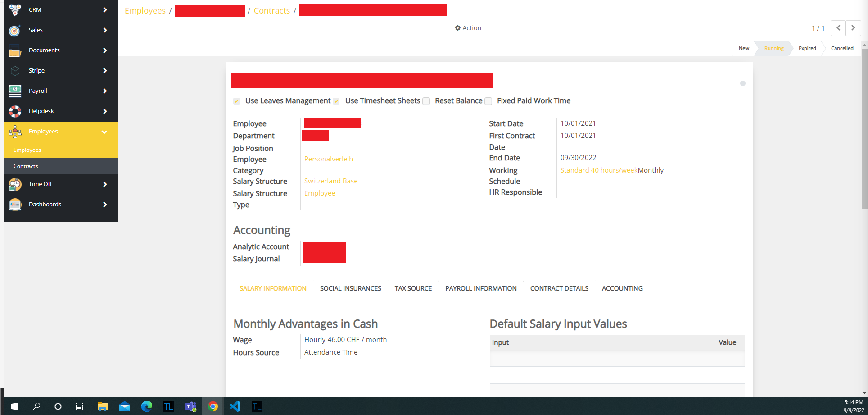868x415 pixels.
Task: Collapse the Employees submenu chevron
Action: (104, 132)
